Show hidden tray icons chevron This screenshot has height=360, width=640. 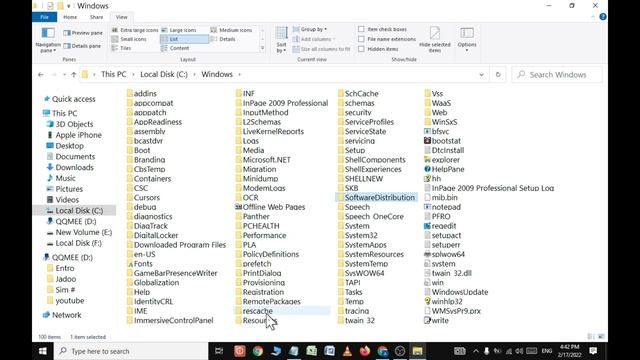point(476,351)
